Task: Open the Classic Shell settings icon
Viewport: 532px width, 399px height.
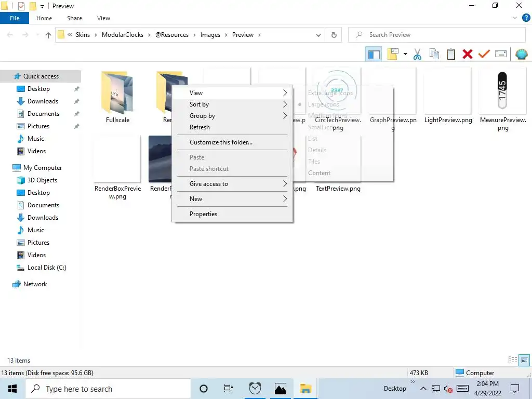Action: (521, 54)
